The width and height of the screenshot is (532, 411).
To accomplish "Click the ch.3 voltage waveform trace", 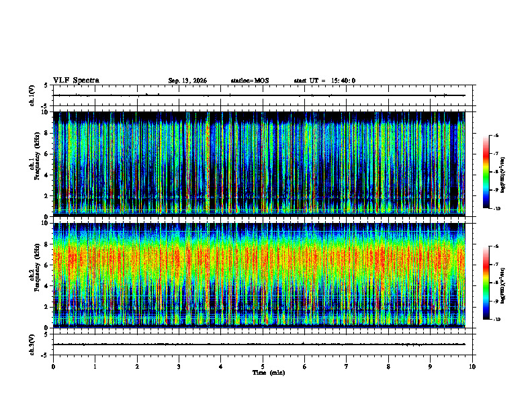I will 259,345.
